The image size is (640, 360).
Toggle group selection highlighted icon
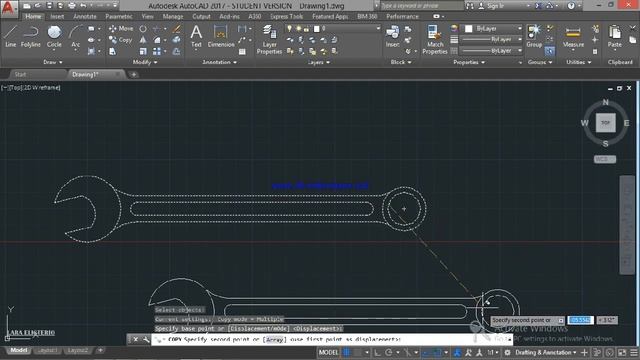pyautogui.click(x=549, y=51)
